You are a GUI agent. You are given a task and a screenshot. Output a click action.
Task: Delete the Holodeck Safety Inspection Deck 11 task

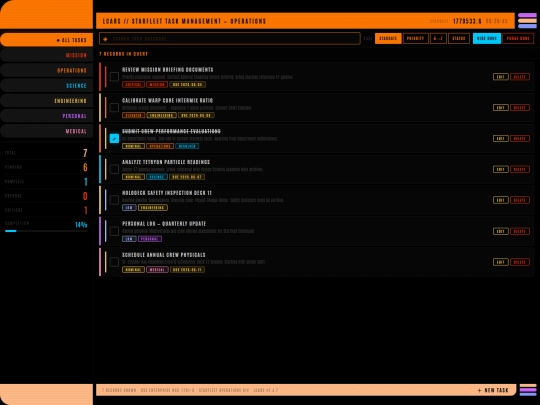(x=520, y=200)
